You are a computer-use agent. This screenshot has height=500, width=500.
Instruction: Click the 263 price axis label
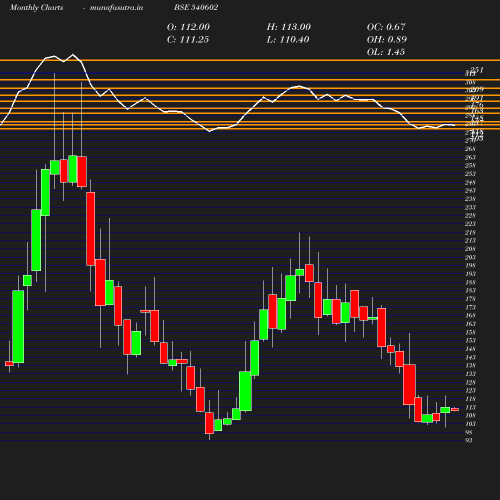tap(470, 157)
